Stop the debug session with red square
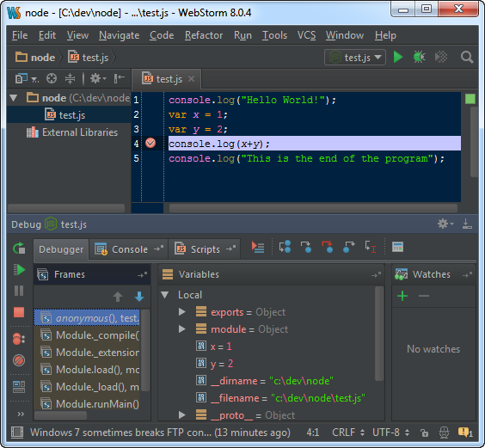The height and width of the screenshot is (448, 485). tap(19, 312)
